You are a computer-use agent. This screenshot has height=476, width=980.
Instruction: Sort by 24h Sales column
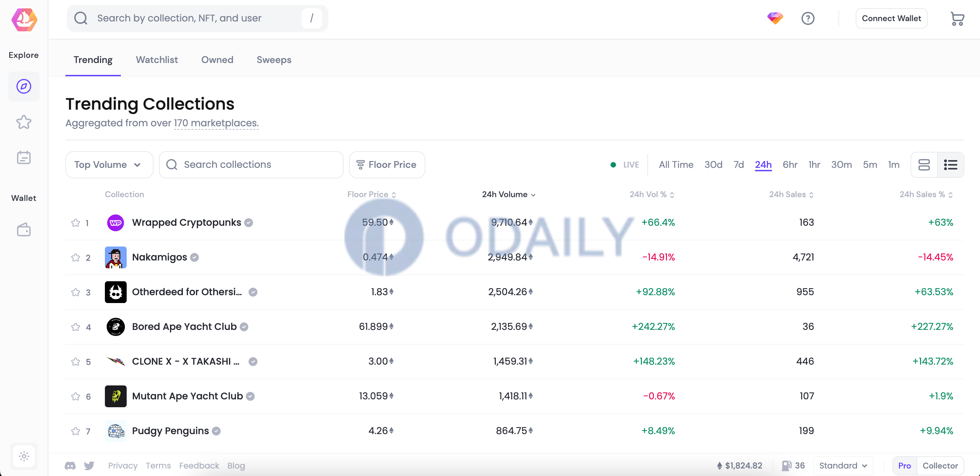791,194
